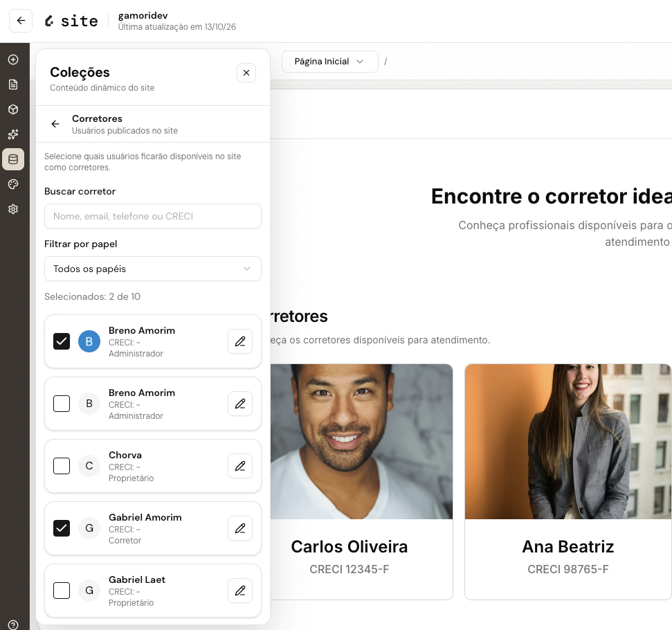Open the Todos os papéis role filter
This screenshot has height=630, width=672.
[153, 269]
